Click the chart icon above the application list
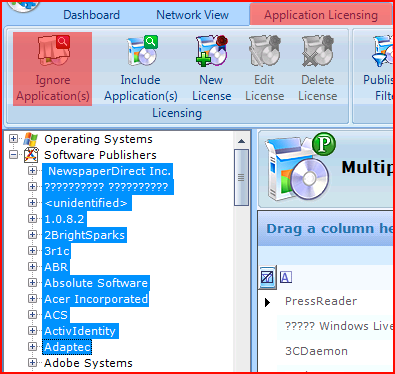 [x=267, y=277]
